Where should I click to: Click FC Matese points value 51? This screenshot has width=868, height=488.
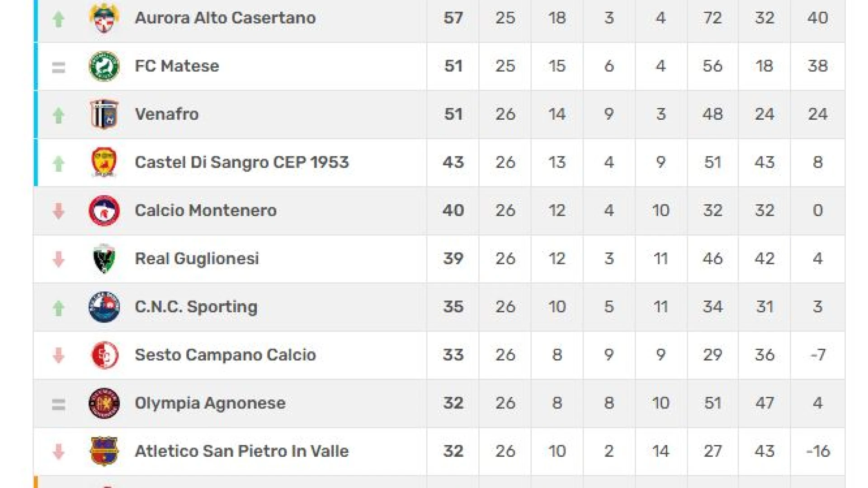453,66
